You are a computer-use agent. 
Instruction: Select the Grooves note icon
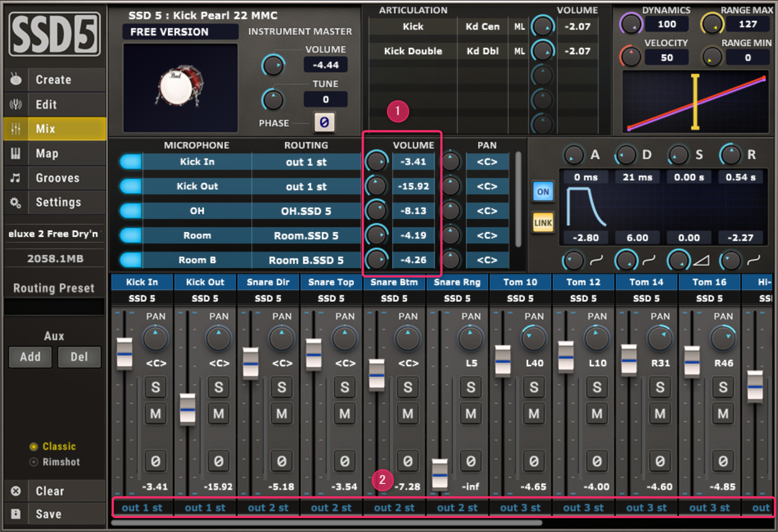pos(15,178)
